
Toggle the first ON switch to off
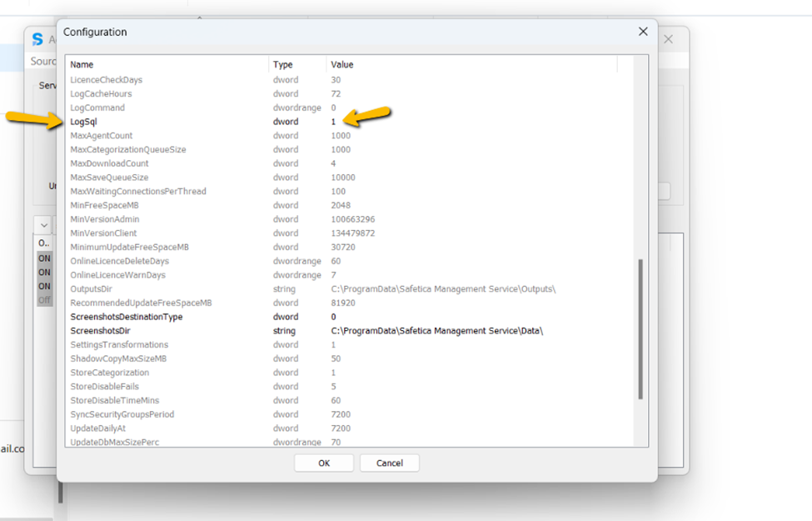43,258
